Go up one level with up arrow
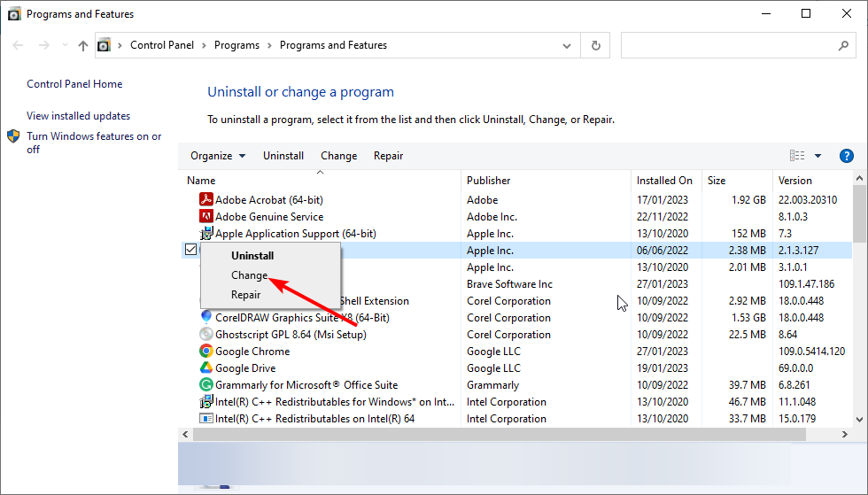Viewport: 868px width, 495px height. point(83,45)
